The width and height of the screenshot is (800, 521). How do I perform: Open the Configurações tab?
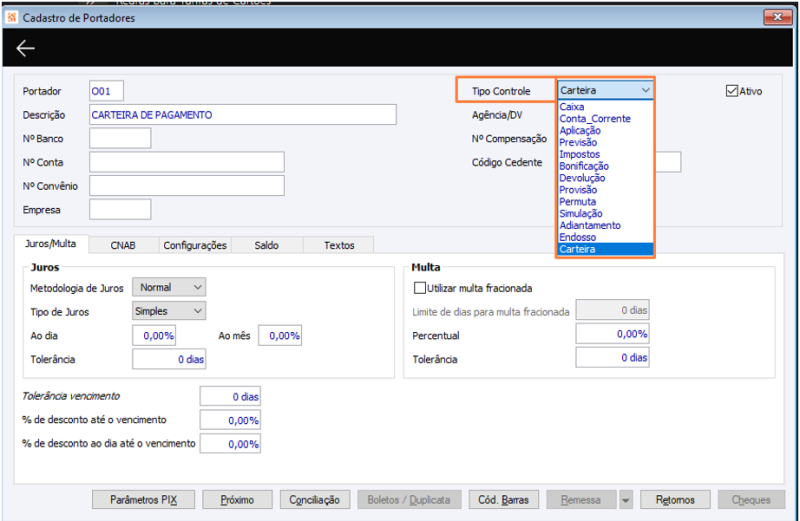pos(195,245)
